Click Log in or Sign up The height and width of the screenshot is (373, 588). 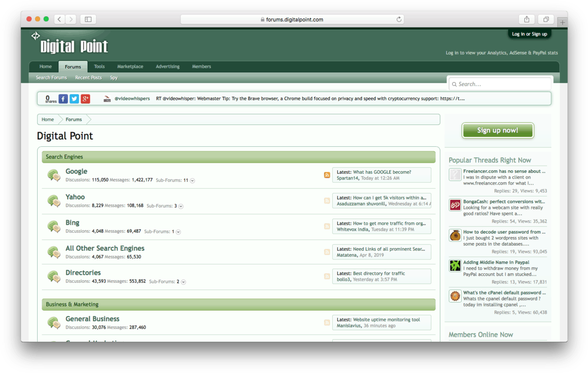[x=529, y=34]
